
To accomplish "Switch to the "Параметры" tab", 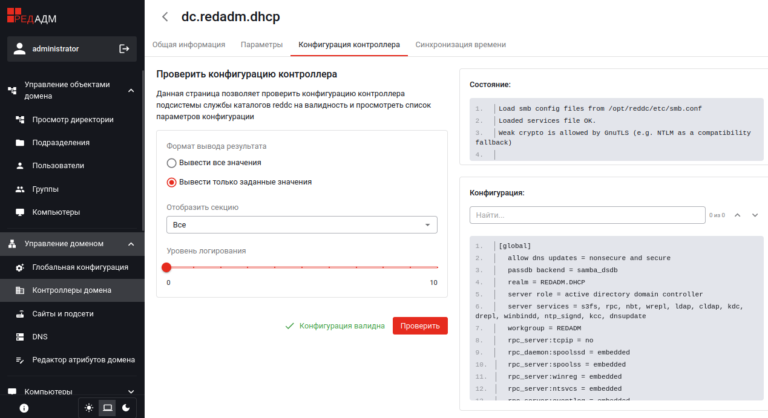I will [x=261, y=45].
